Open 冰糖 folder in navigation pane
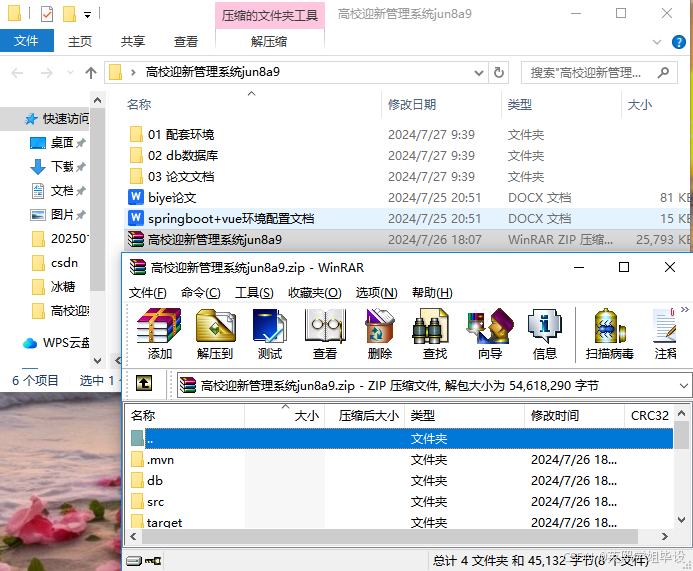 tap(53, 287)
